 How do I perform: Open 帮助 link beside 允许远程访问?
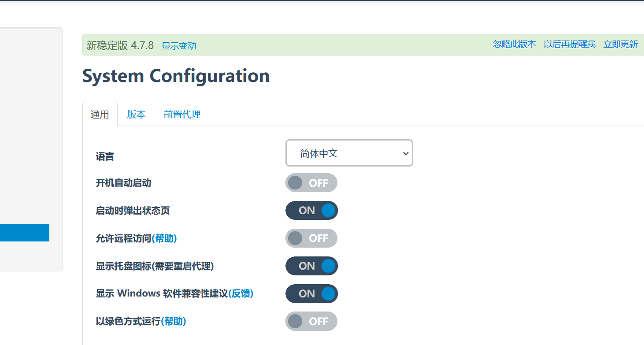pyautogui.click(x=164, y=238)
